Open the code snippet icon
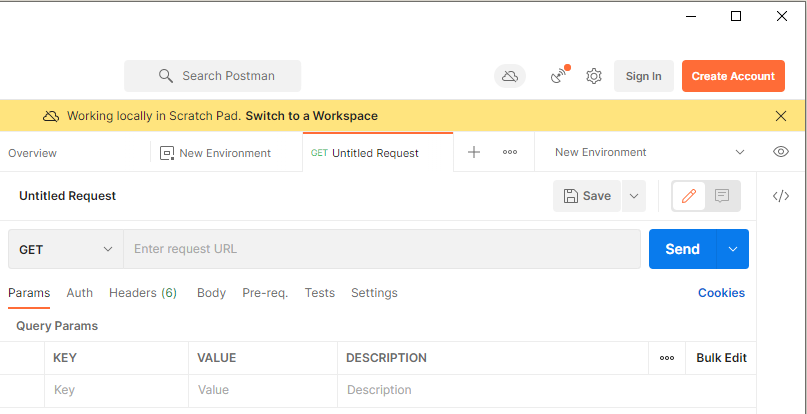The width and height of the screenshot is (807, 414). [781, 196]
